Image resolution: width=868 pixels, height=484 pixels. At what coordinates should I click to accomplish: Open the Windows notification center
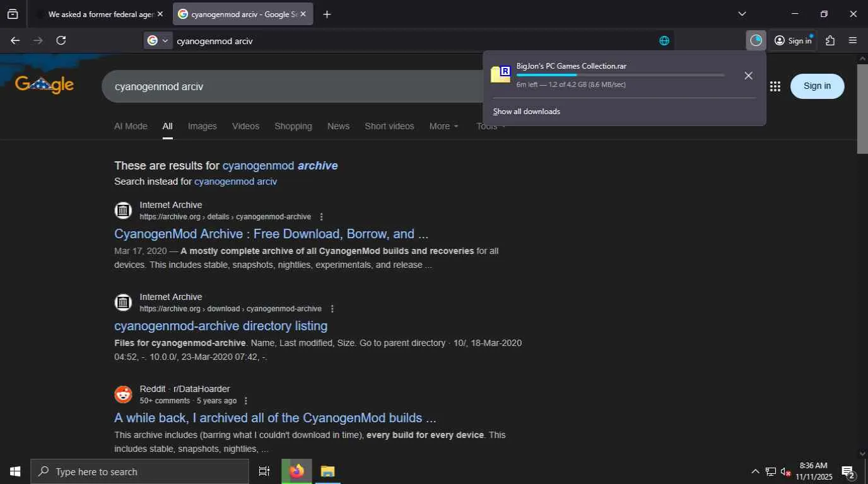pos(848,471)
